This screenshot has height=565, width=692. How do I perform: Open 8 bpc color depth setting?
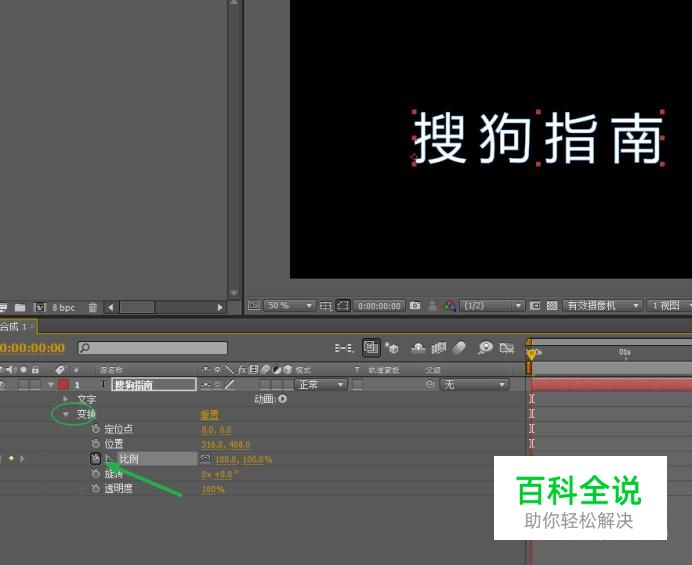point(64,307)
